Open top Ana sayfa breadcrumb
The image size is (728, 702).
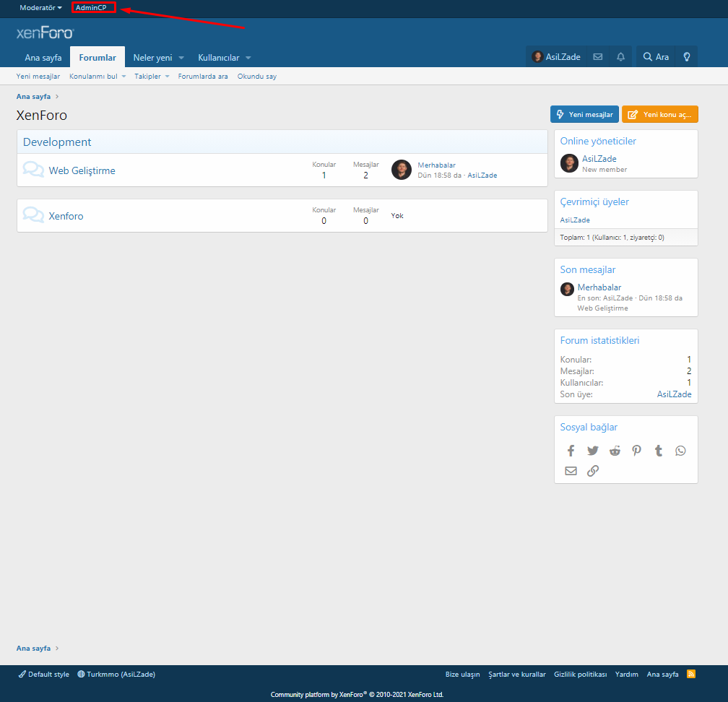[33, 97]
